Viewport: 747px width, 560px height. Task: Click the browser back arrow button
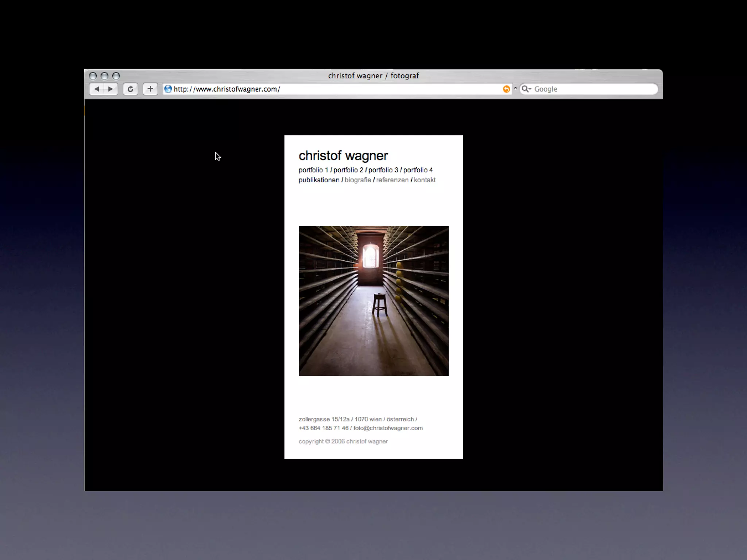pyautogui.click(x=97, y=89)
